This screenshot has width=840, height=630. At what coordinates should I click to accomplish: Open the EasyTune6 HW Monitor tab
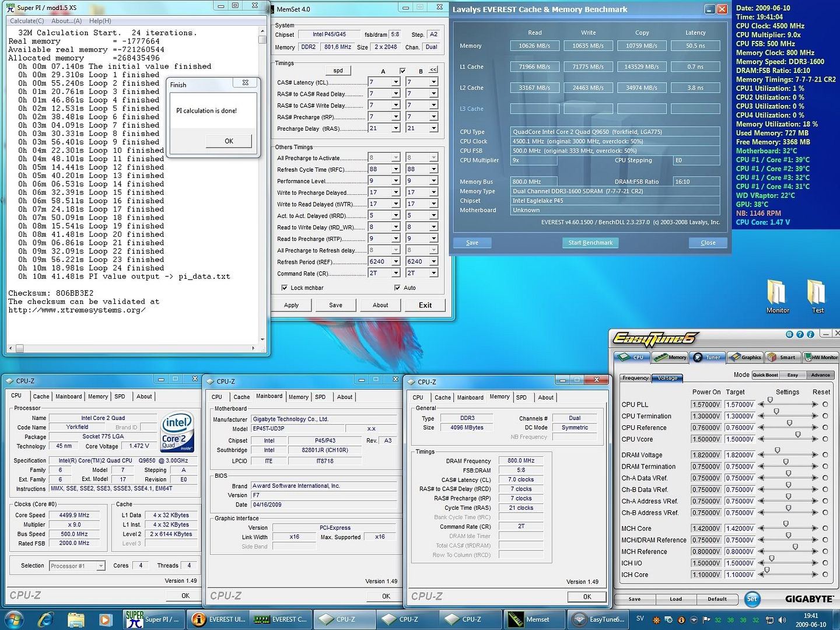pyautogui.click(x=821, y=357)
